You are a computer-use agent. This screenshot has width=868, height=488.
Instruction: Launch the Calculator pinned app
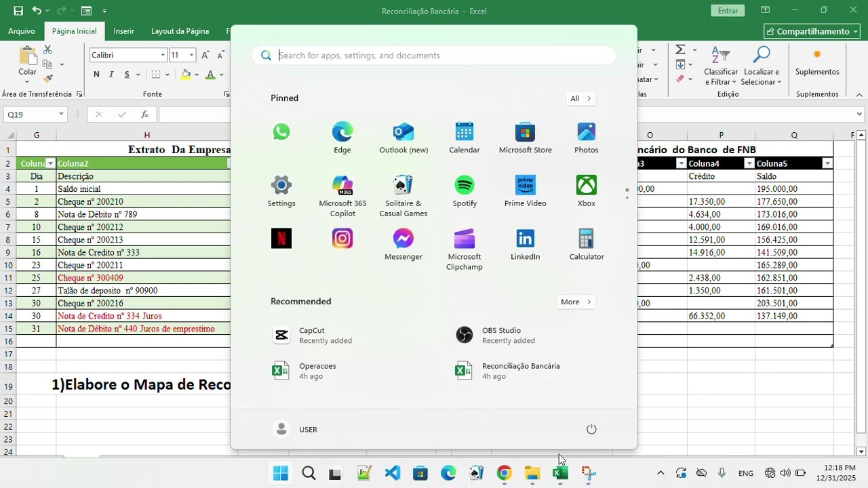[587, 245]
